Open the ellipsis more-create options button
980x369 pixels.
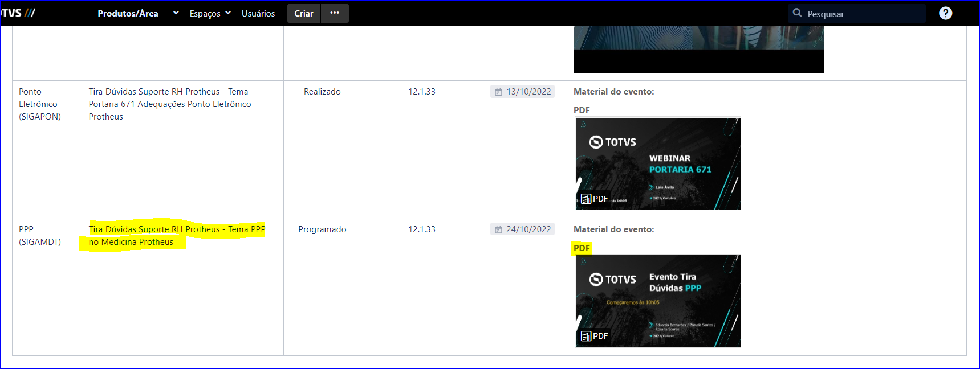(x=335, y=13)
